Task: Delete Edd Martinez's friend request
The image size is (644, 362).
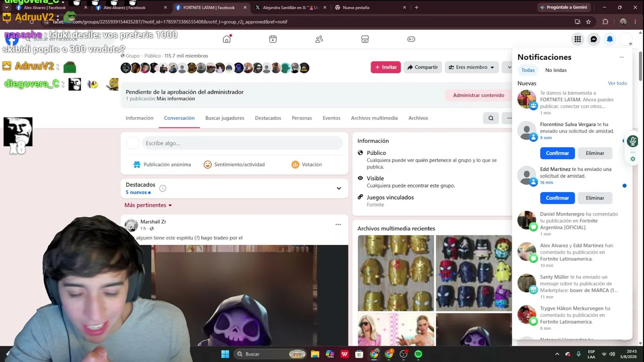Action: click(595, 198)
